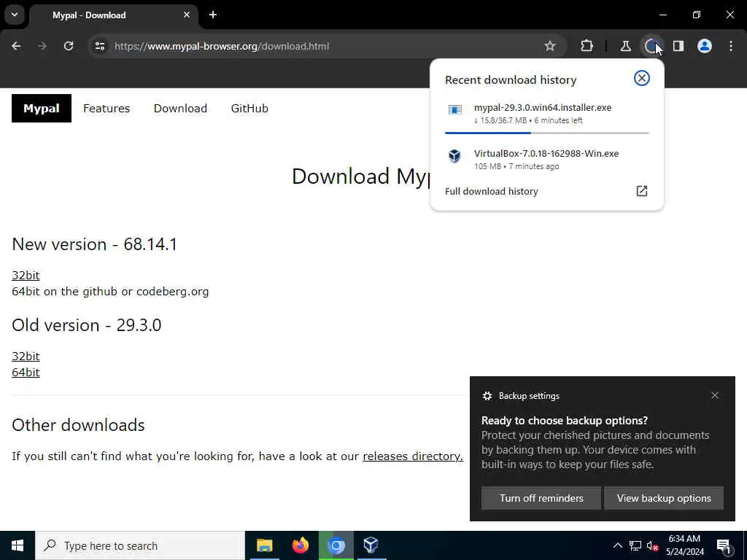The image size is (747, 560).
Task: Open the Action Center notifications icon
Action: pyautogui.click(x=724, y=546)
